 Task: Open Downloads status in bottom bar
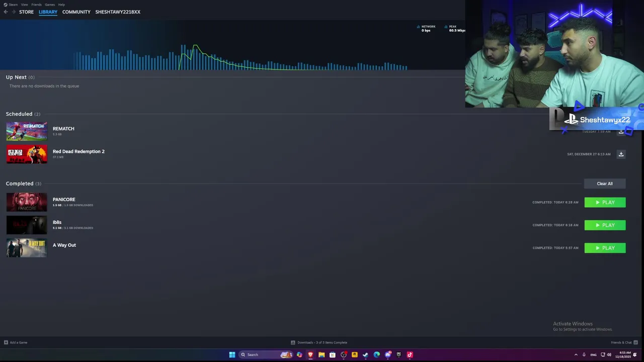click(319, 342)
